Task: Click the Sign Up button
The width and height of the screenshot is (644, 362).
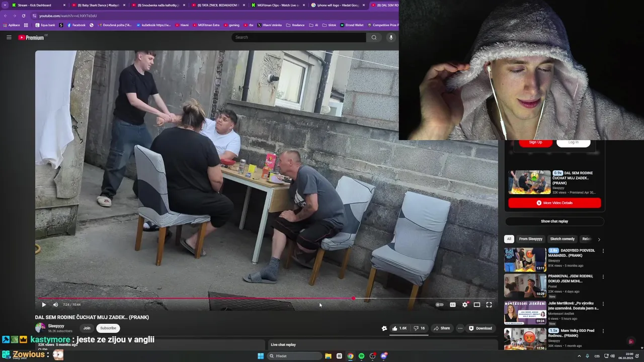Action: tap(535, 142)
